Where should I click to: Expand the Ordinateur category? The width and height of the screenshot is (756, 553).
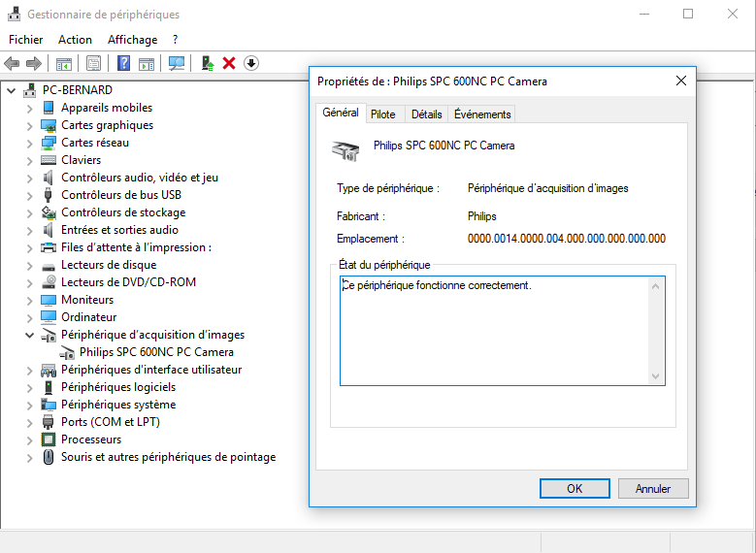coord(29,317)
